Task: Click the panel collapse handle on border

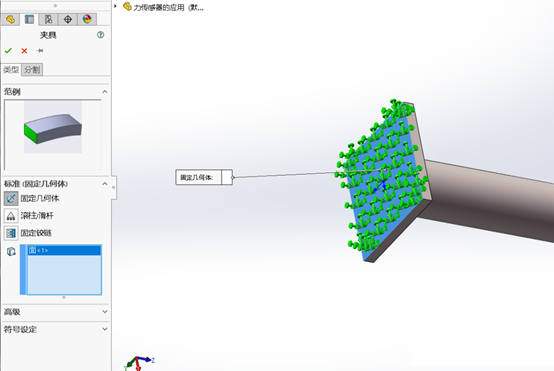Action: point(114,187)
